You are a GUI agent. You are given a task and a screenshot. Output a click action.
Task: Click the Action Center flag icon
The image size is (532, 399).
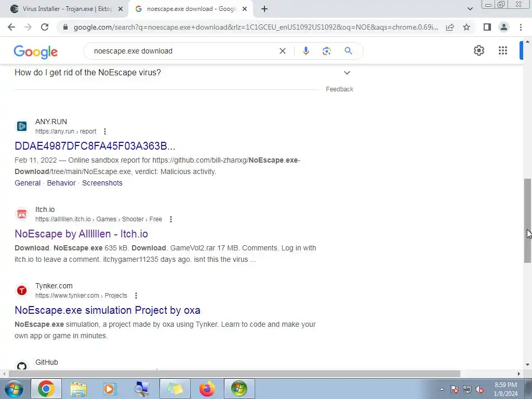coord(455,390)
